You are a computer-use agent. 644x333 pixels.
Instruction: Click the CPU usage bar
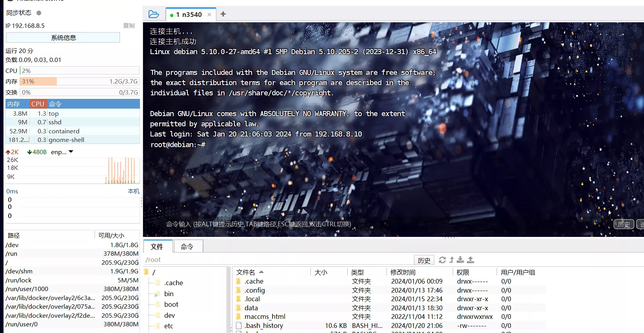click(x=80, y=71)
